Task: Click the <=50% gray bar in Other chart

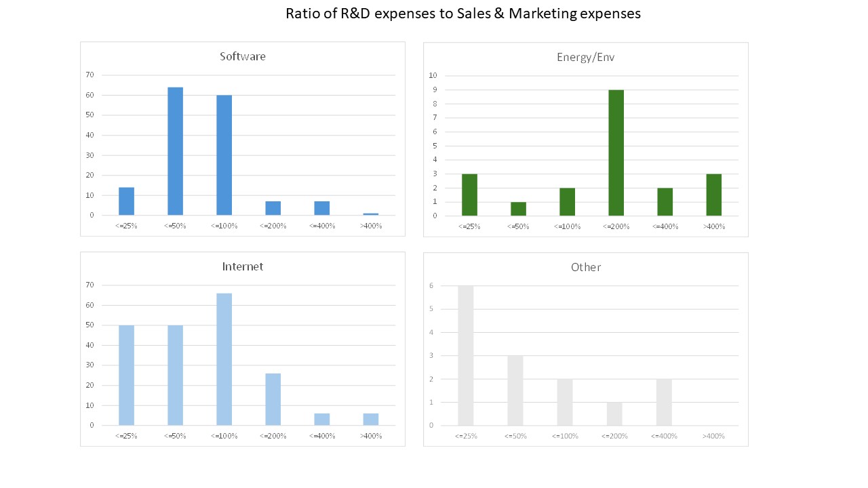Action: (x=515, y=390)
